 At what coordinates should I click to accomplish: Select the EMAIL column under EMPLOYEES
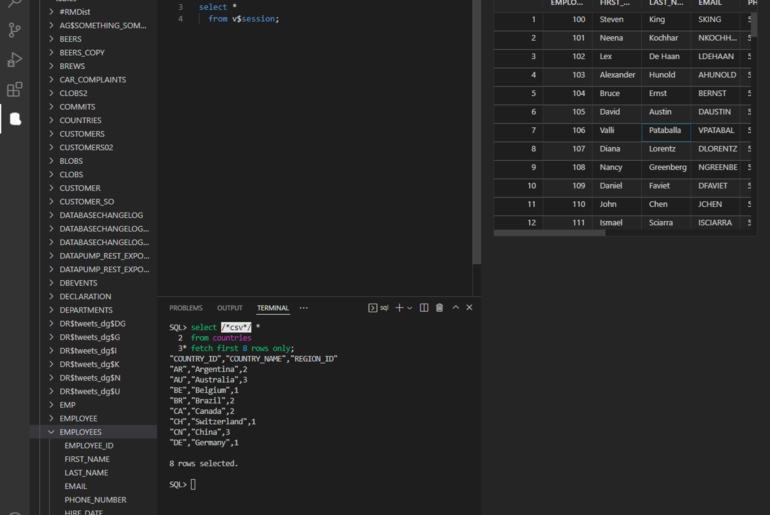click(x=76, y=486)
